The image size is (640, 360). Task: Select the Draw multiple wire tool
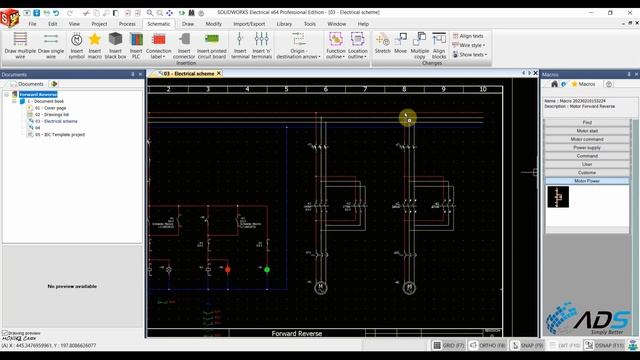pos(20,45)
